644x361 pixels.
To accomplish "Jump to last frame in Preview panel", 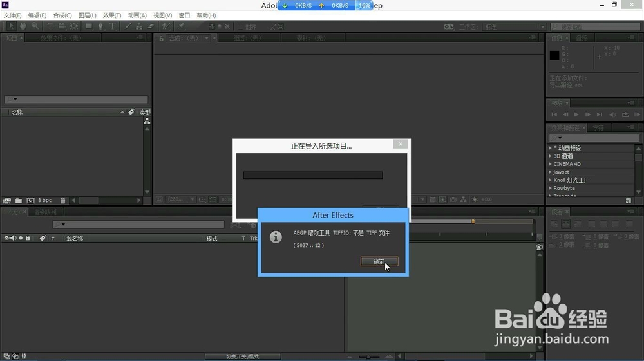I will pyautogui.click(x=599, y=115).
